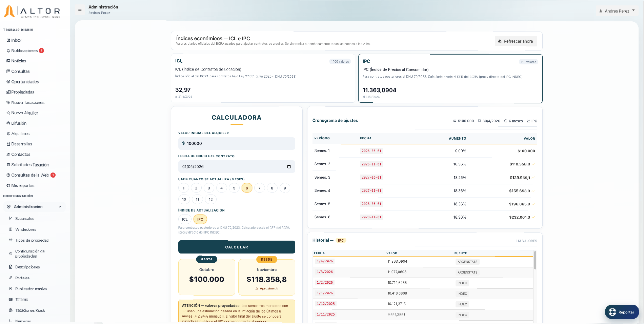Open the Inbox sidebar icon
Image resolution: width=644 pixels, height=324 pixels.
pyautogui.click(x=8, y=40)
